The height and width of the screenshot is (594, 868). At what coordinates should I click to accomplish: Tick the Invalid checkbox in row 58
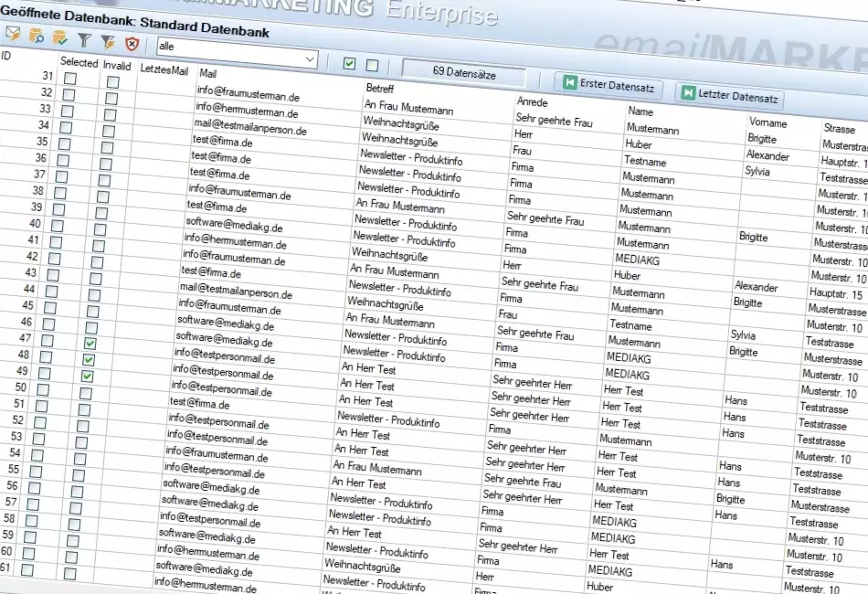click(74, 524)
